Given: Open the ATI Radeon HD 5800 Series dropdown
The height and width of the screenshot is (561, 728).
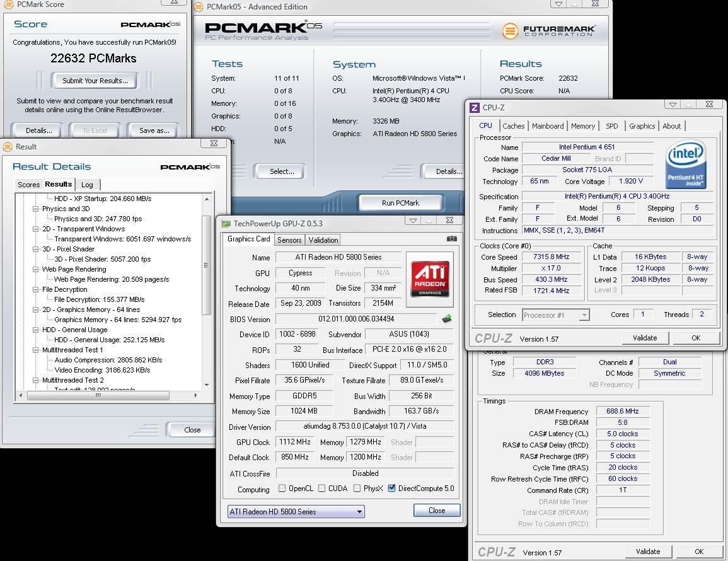Looking at the screenshot, I should [x=296, y=511].
